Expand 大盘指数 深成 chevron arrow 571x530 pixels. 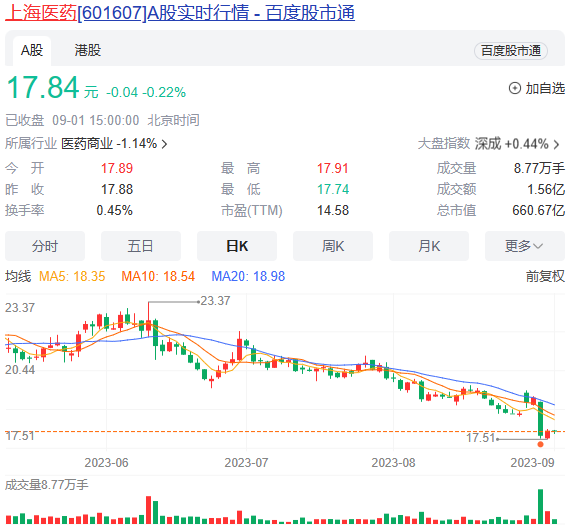click(x=556, y=145)
